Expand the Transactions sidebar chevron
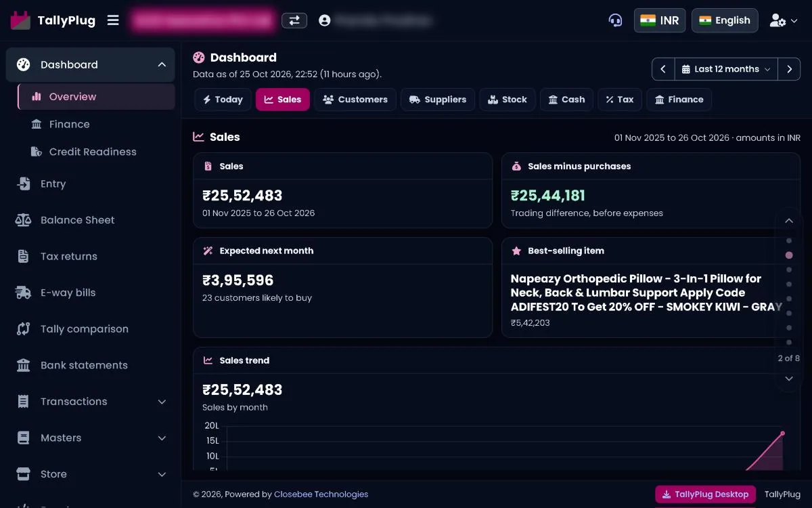The height and width of the screenshot is (508, 812). [162, 402]
